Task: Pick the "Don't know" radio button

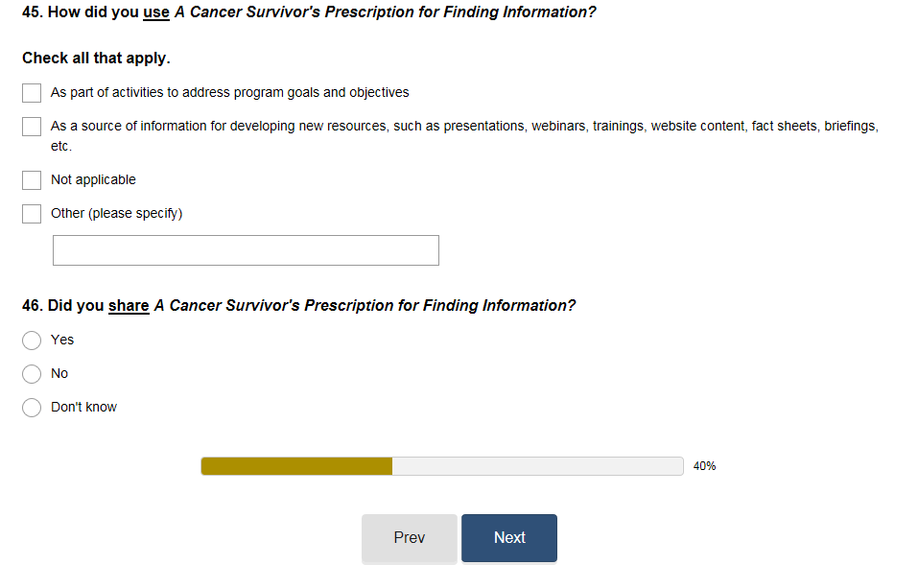Action: click(x=32, y=408)
